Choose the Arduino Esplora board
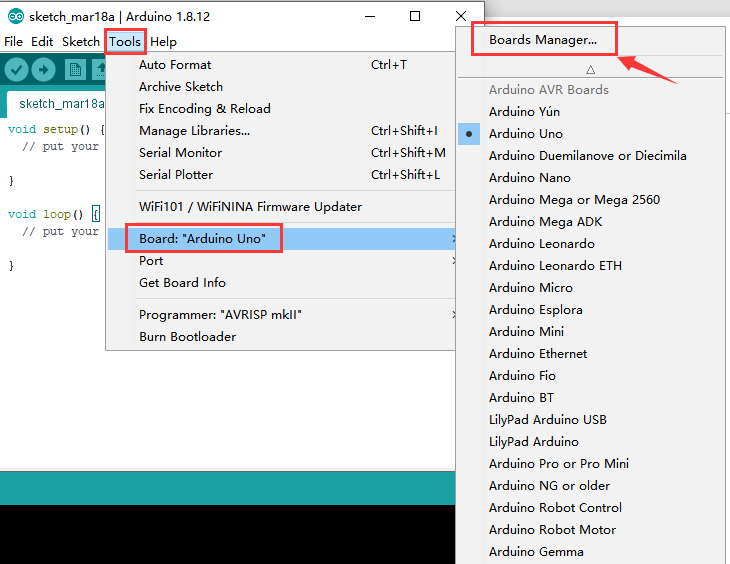Screen dimensions: 730x564 tap(590, 310)
